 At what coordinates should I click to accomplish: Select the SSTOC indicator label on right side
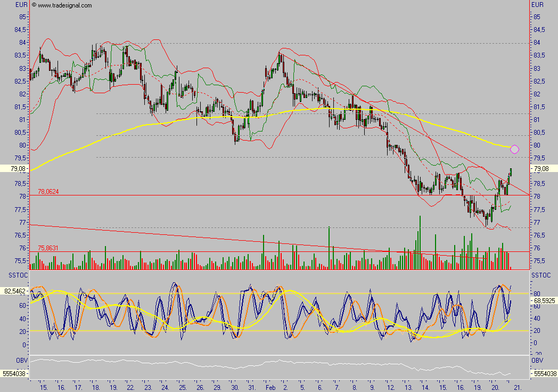(541, 275)
